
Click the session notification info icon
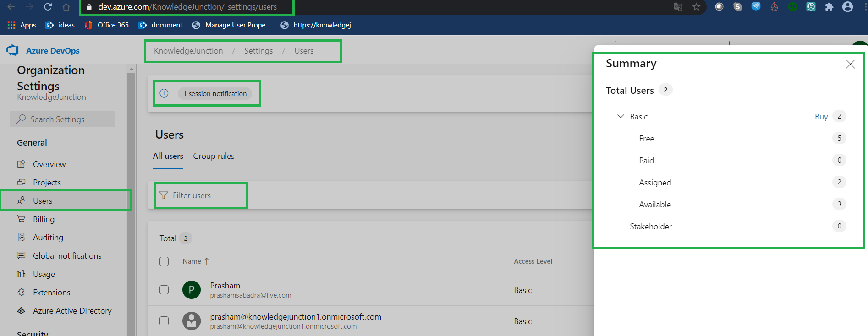tap(164, 93)
